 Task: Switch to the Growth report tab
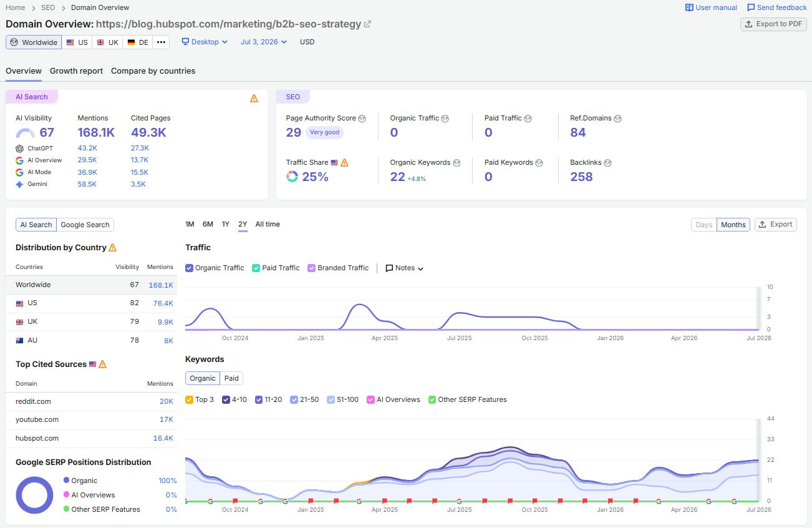point(77,71)
